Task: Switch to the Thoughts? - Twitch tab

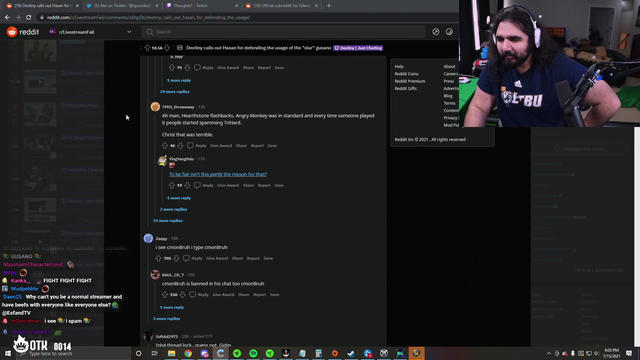Action: click(x=202, y=6)
